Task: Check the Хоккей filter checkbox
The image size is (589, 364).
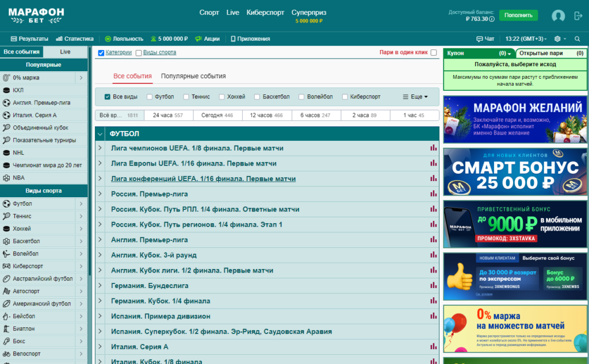Action: click(x=221, y=97)
